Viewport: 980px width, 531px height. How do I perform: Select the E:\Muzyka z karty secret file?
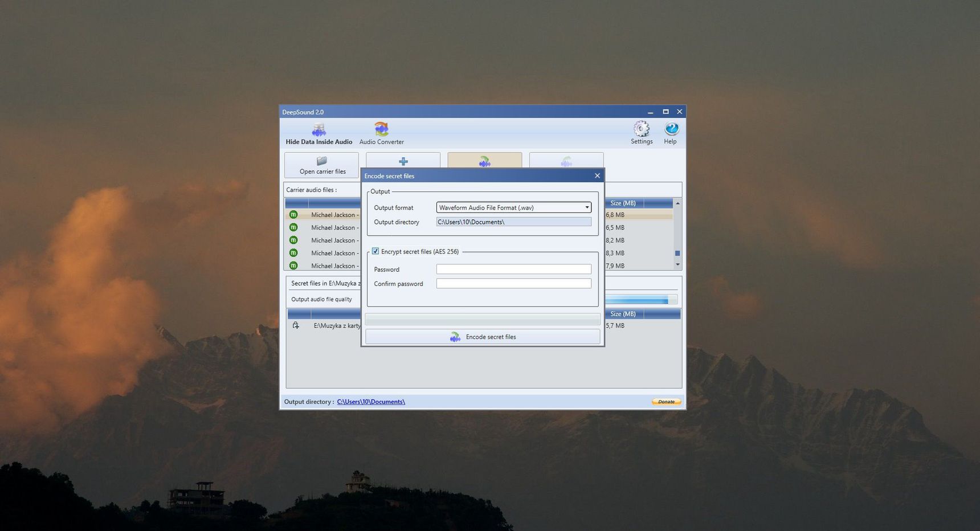[337, 326]
